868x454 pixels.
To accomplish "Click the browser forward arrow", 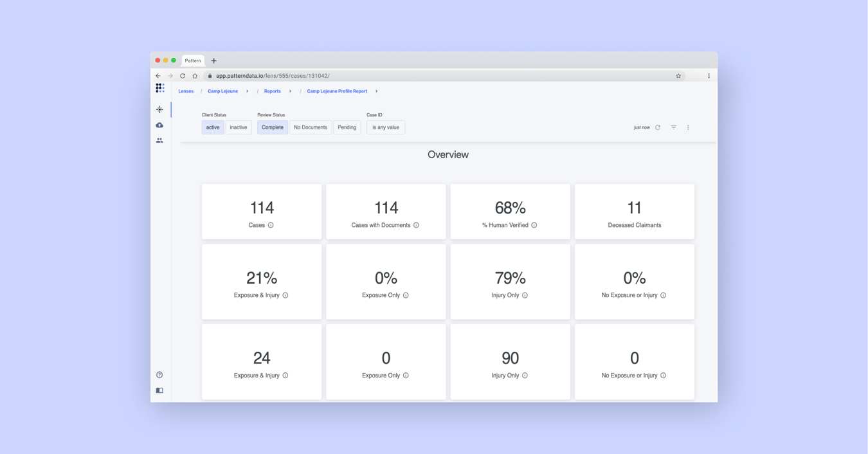I will tap(170, 76).
